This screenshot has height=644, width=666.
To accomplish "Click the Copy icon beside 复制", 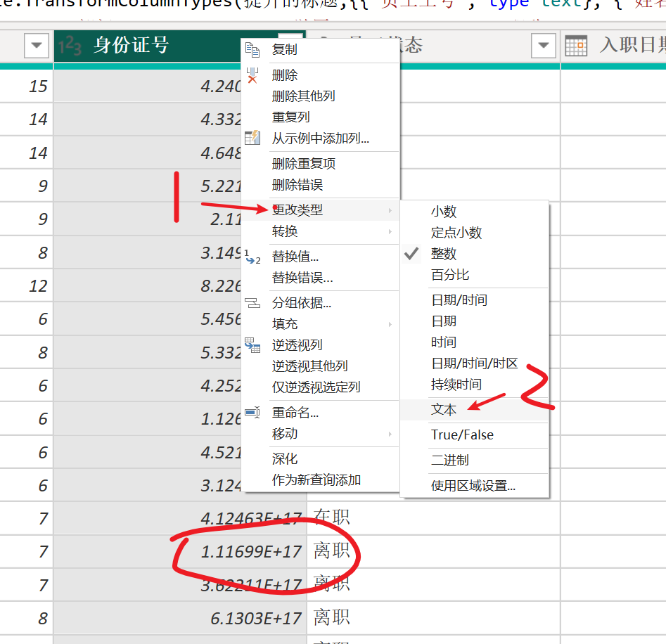I will click(252, 49).
